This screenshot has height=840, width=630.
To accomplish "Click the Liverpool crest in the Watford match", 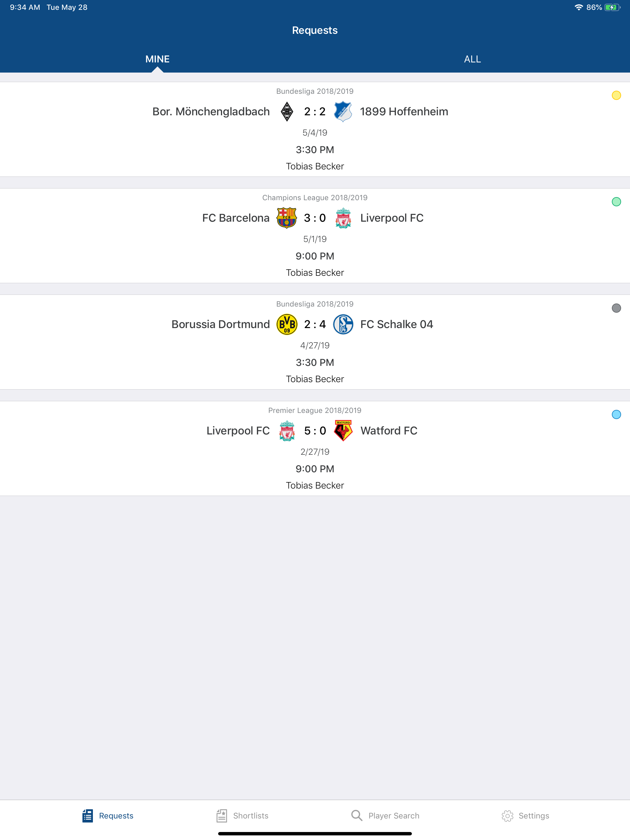I will (287, 431).
